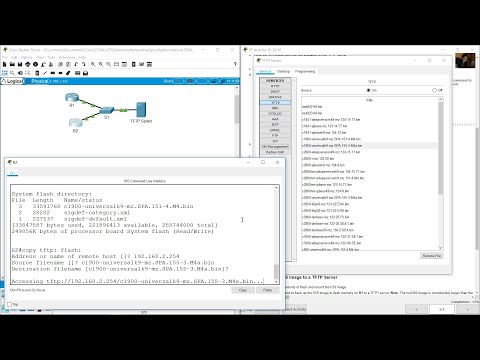The width and height of the screenshot is (480, 360).
Task: Click Remove File button in TFTP Server
Action: [x=432, y=256]
